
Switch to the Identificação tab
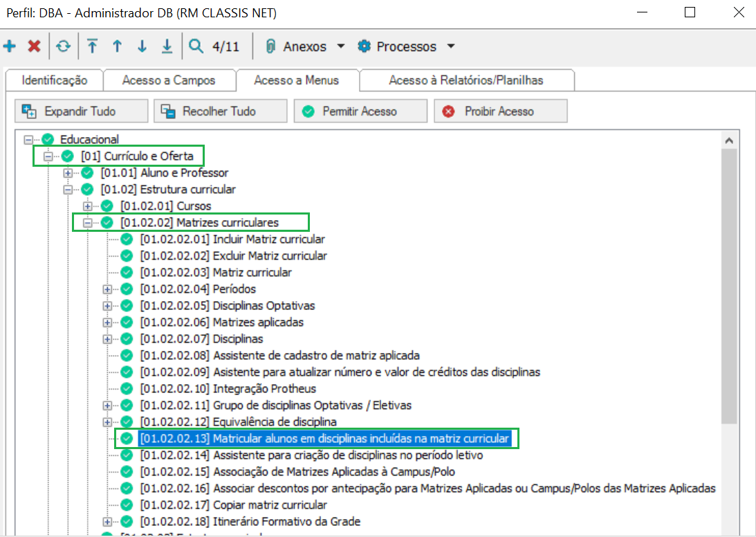pos(55,80)
